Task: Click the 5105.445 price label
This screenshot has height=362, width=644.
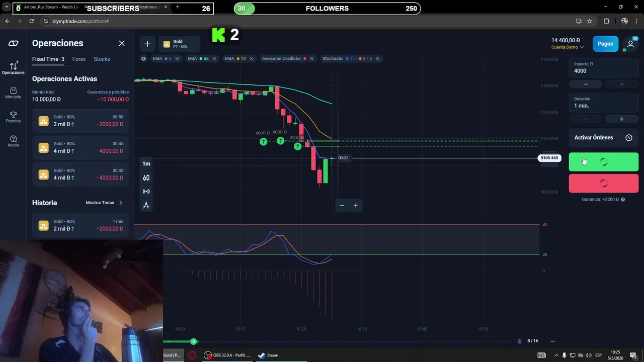Action: click(x=549, y=158)
